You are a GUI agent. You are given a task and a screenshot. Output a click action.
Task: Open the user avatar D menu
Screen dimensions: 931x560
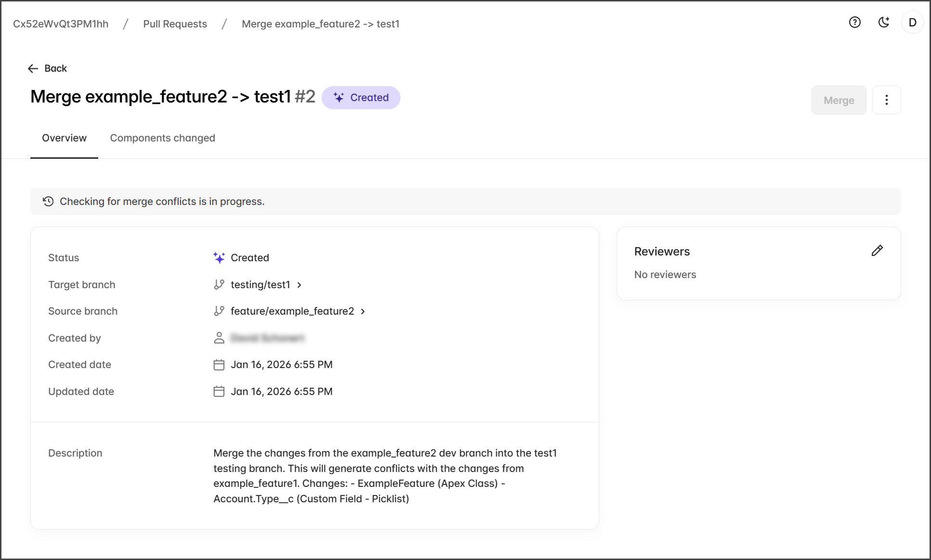pyautogui.click(x=912, y=23)
